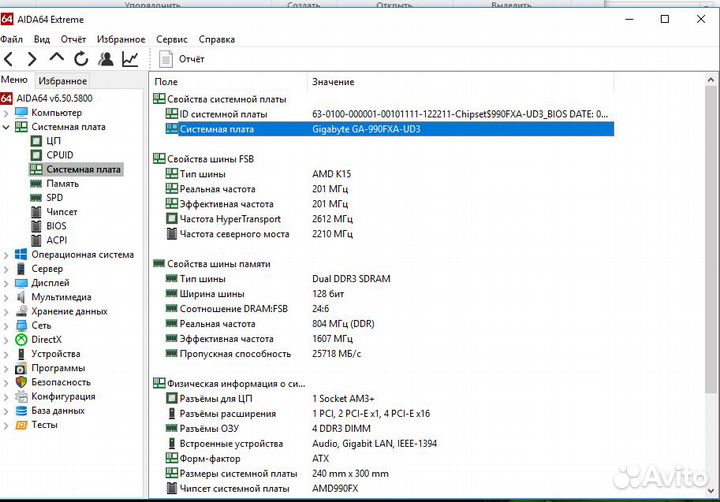Select the ID системной платы row
Image resolution: width=720 pixels, height=502 pixels.
point(388,114)
